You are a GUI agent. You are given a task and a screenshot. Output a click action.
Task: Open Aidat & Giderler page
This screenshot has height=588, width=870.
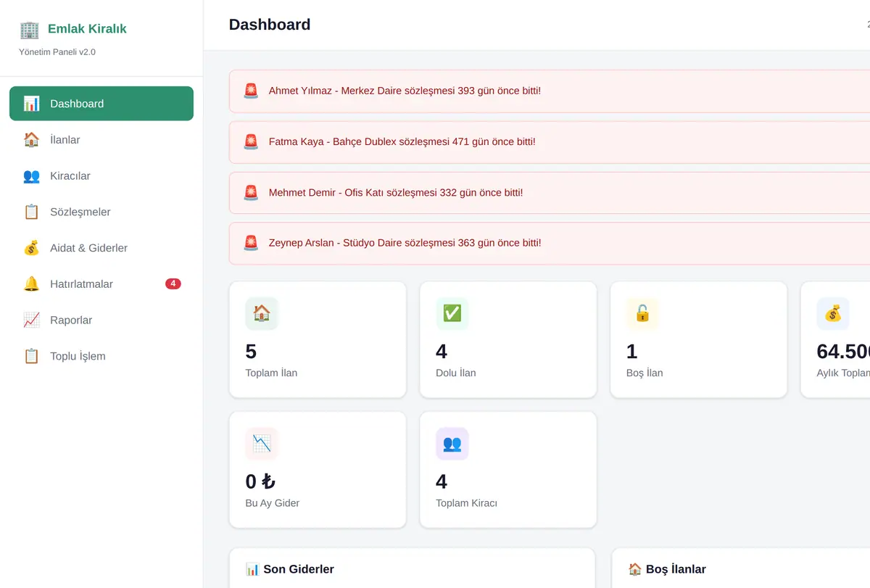[101, 248]
